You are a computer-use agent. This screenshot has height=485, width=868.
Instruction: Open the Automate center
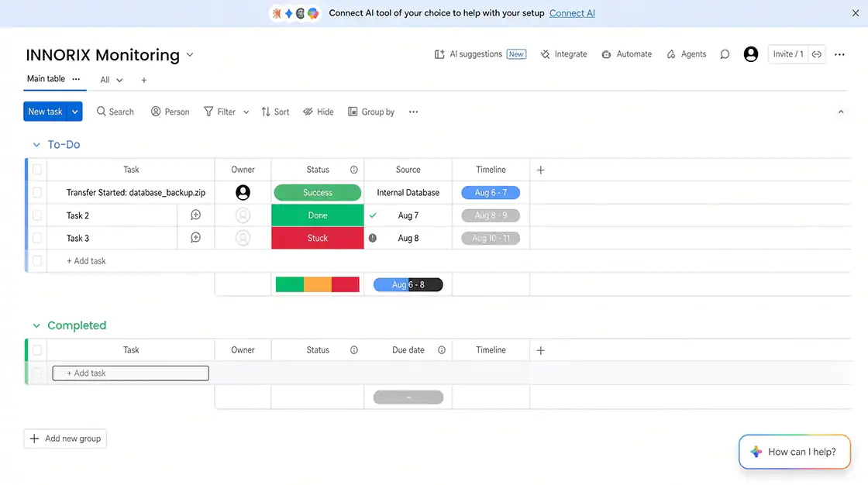pyautogui.click(x=627, y=54)
